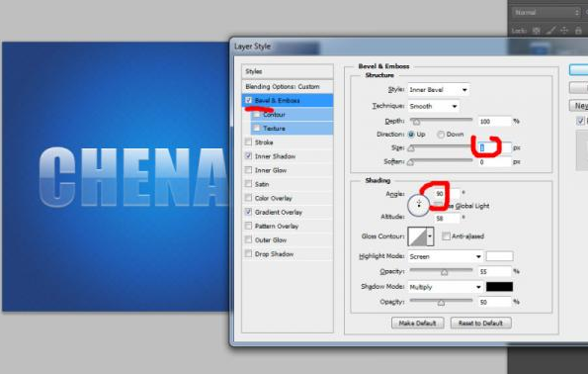Enable the Anti-aliased checkbox
This screenshot has width=588, height=374.
[x=446, y=236]
